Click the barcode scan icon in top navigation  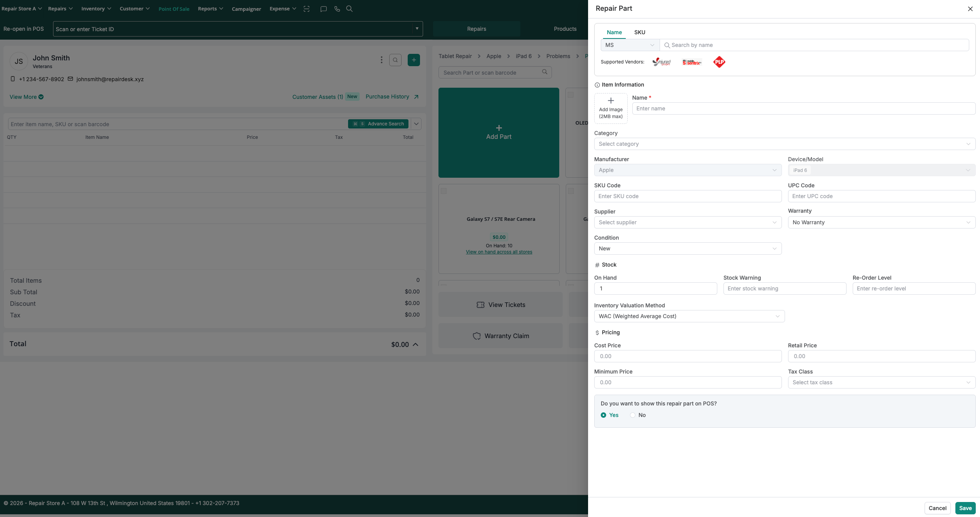tap(307, 9)
